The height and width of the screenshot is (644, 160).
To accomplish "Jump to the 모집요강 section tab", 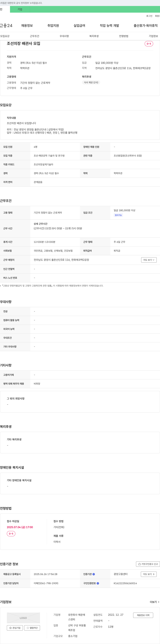I will point(5,36).
